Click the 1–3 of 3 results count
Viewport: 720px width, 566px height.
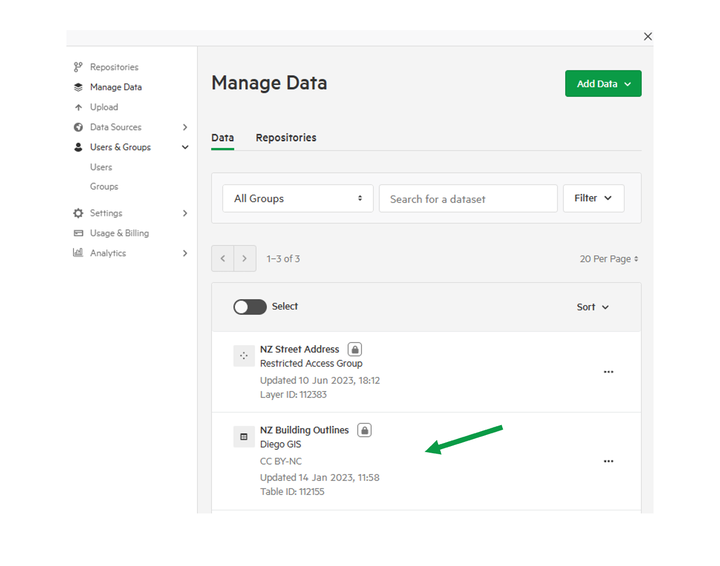pyautogui.click(x=283, y=259)
